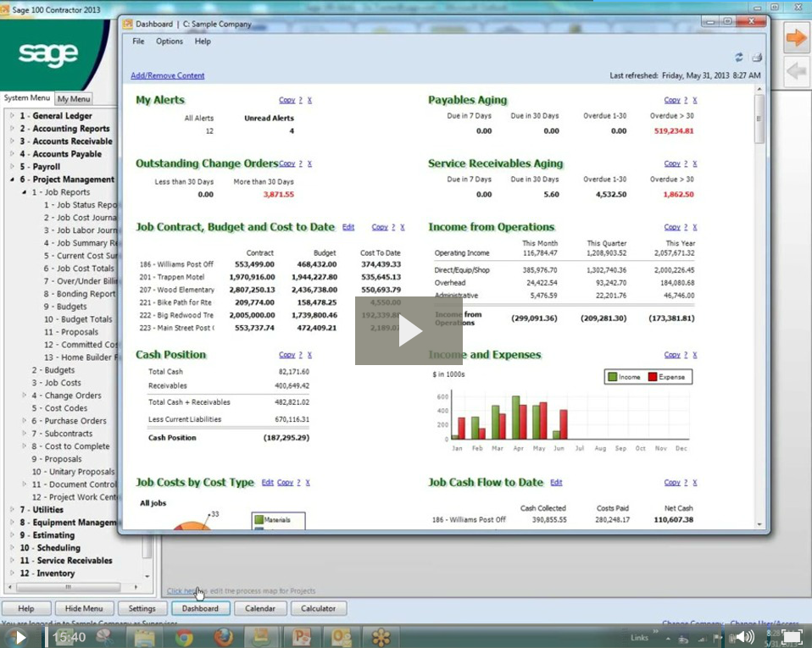
Task: Remove the Cash Position panel with its X
Action: pyautogui.click(x=309, y=355)
